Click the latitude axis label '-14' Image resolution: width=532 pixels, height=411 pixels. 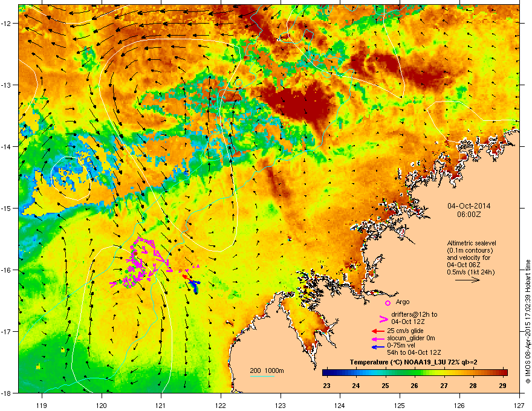point(7,146)
